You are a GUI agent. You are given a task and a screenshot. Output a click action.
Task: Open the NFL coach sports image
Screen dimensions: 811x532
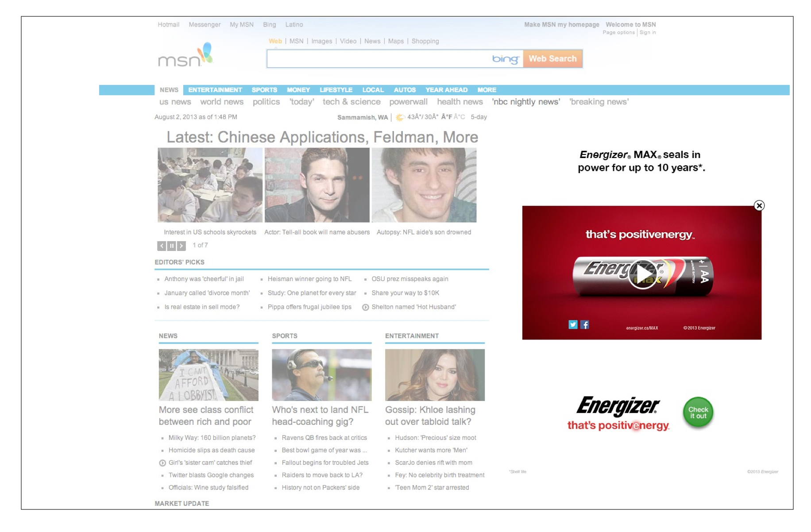click(322, 375)
